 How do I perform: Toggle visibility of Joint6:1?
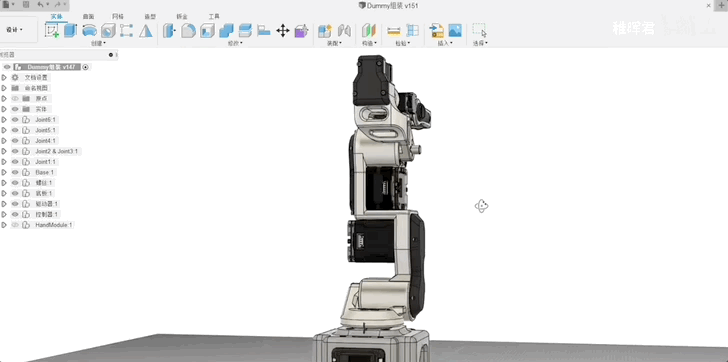[x=15, y=120]
